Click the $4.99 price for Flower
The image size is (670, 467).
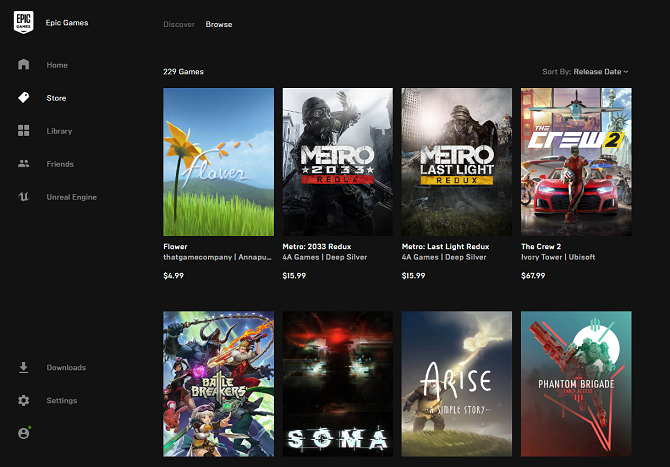pyautogui.click(x=173, y=276)
